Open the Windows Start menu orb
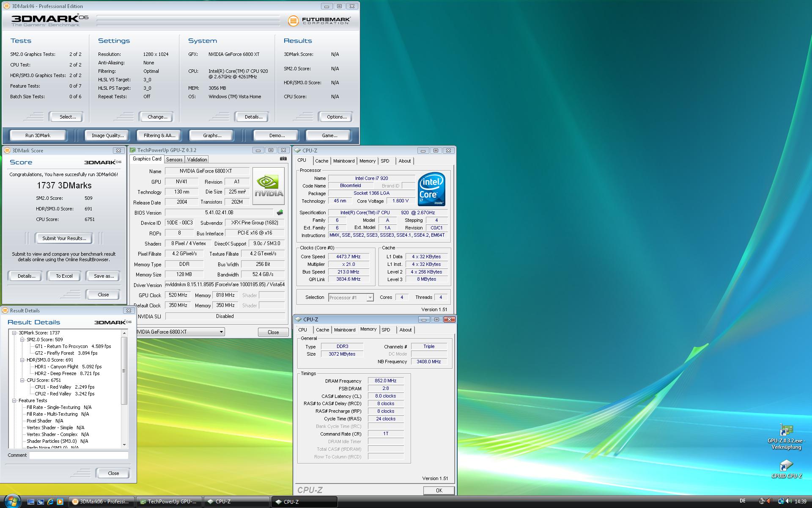The width and height of the screenshot is (812, 508). 12,501
